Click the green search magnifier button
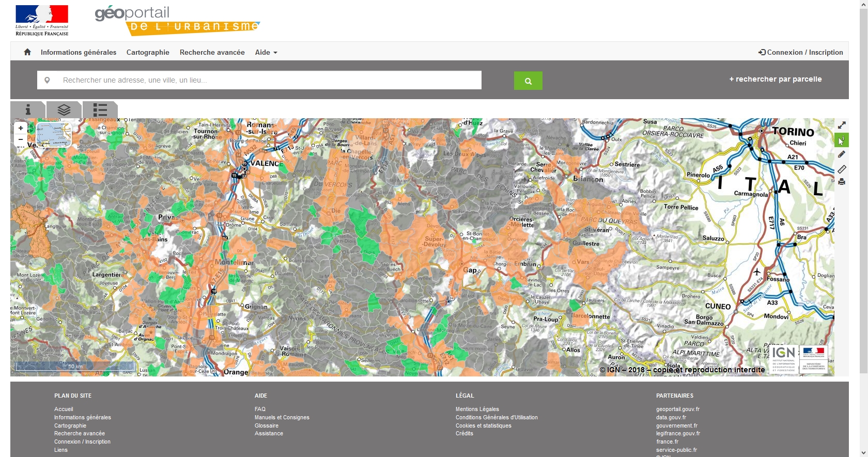The width and height of the screenshot is (868, 457). [528, 81]
